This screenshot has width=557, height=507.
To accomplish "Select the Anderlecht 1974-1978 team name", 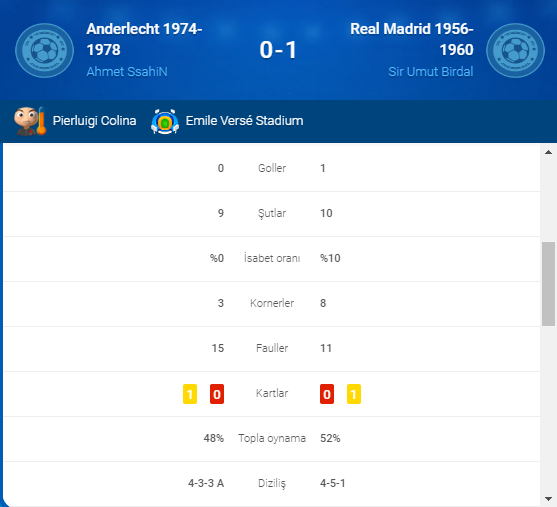I will point(144,39).
